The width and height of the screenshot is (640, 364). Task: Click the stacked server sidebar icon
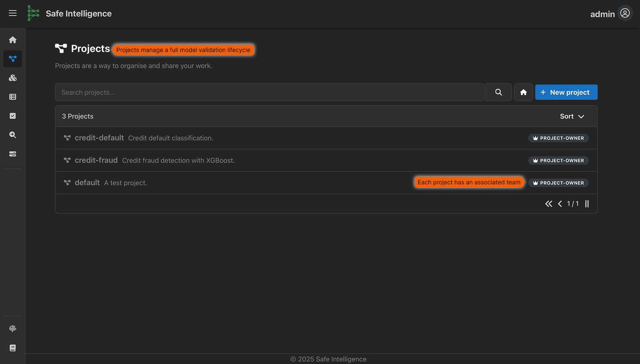coord(13,154)
